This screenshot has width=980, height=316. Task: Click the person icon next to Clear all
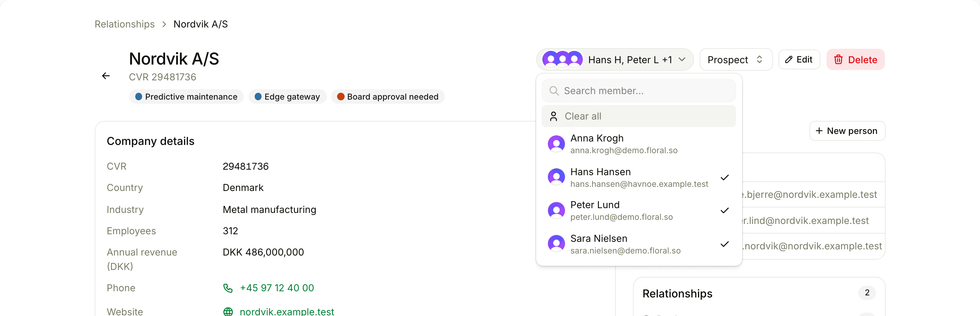[554, 116]
